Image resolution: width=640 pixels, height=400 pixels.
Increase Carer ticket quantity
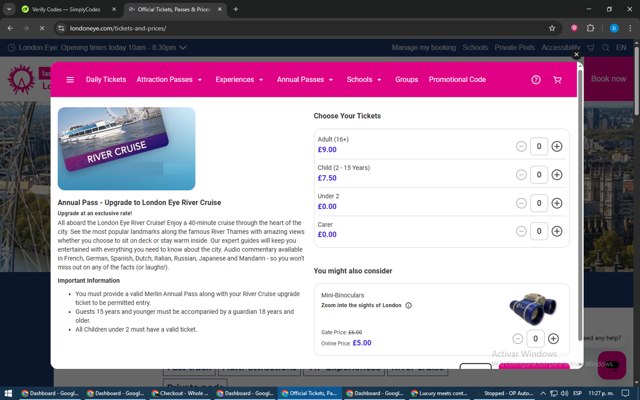coord(557,231)
